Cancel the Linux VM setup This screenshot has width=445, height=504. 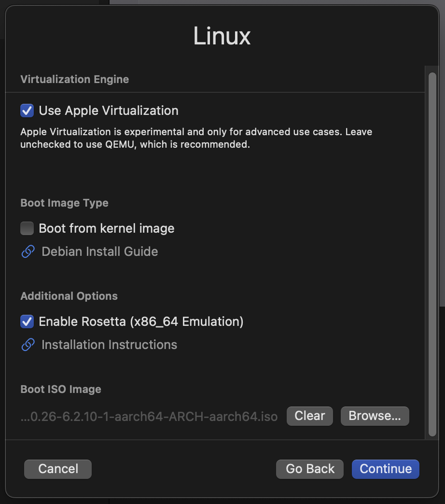(58, 469)
